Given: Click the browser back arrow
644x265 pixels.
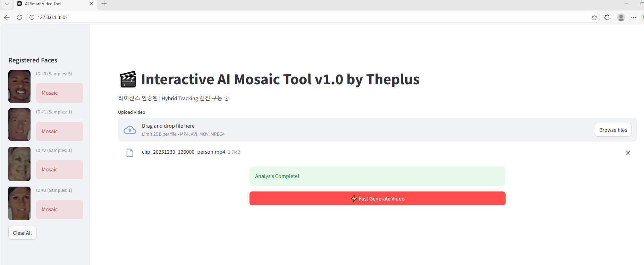Looking at the screenshot, I should pyautogui.click(x=7, y=17).
